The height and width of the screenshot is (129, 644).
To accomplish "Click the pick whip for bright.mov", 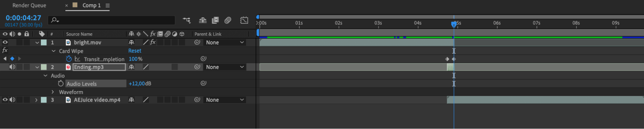I will pos(197,42).
